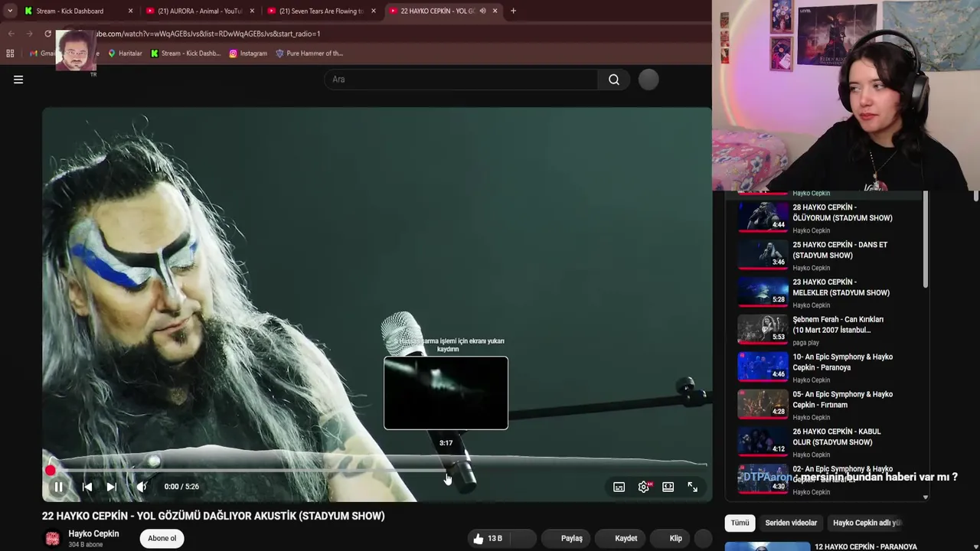980x551 pixels.
Task: Open the Hayko Cepkin channel avatar
Action: point(53,539)
